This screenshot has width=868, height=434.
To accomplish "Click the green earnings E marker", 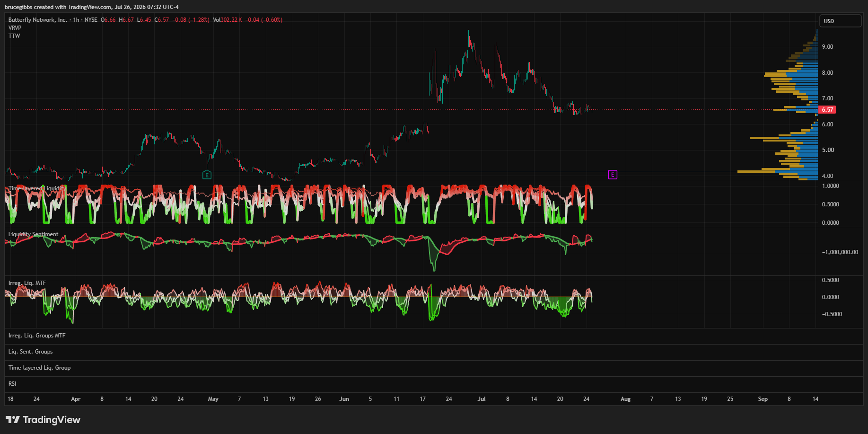I will click(207, 175).
